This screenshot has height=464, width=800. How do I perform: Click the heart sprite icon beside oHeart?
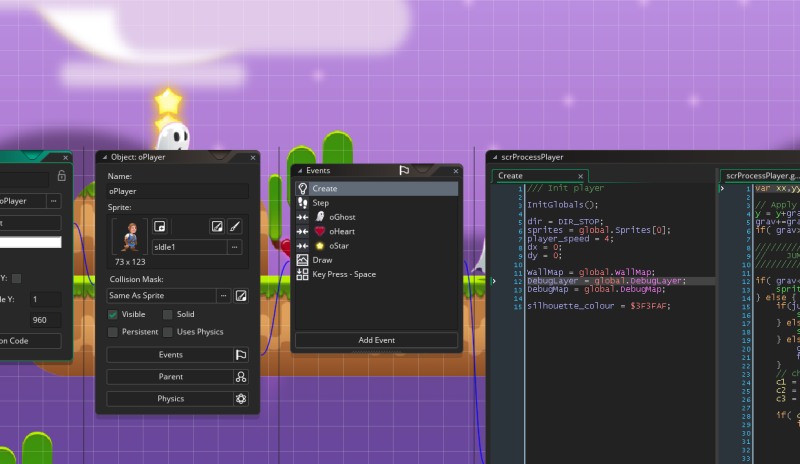(320, 231)
